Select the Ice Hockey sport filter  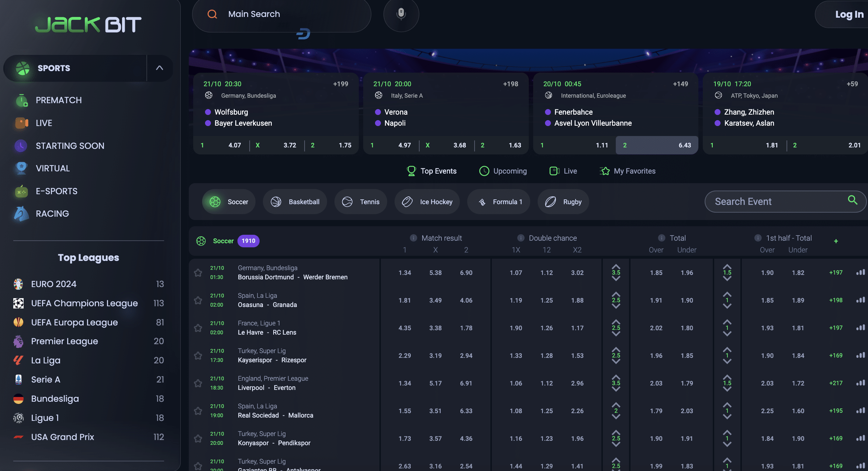click(427, 202)
